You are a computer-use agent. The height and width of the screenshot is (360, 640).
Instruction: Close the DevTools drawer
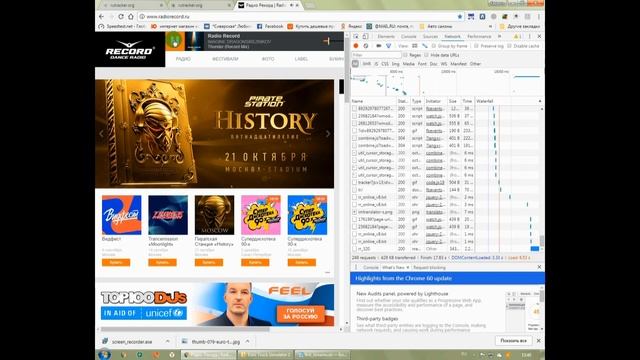point(539,267)
